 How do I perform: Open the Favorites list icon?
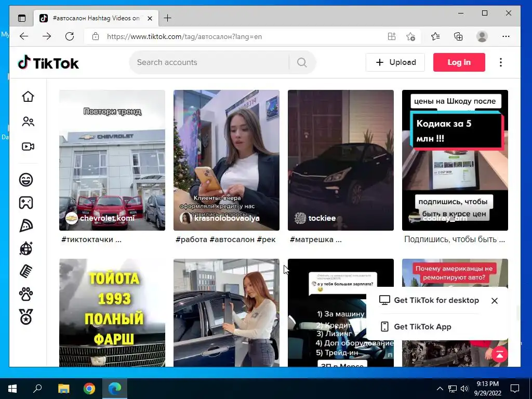pyautogui.click(x=435, y=36)
